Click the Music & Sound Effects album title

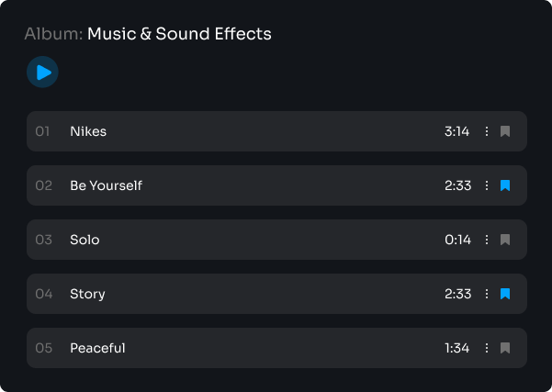179,34
